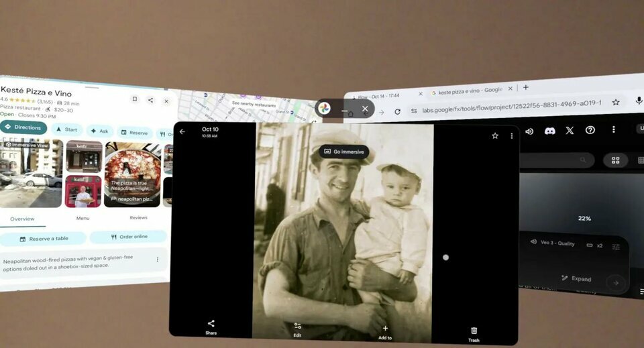The height and width of the screenshot is (348, 644).
Task: Move the photo to Trash
Action: coord(474,332)
